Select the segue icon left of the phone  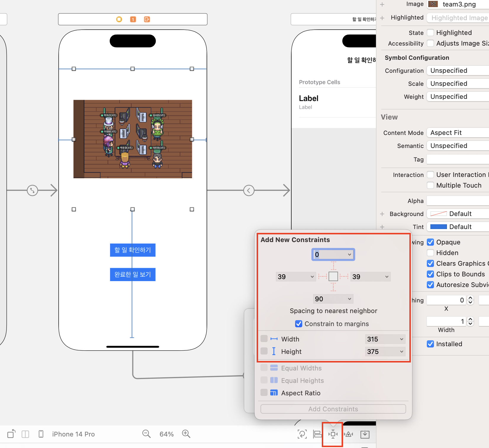tap(32, 190)
